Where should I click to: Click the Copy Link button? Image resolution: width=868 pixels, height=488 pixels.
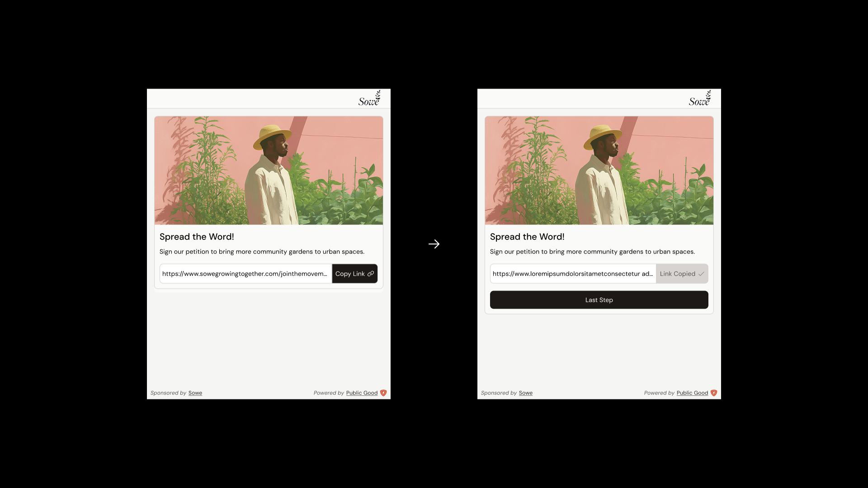point(355,274)
